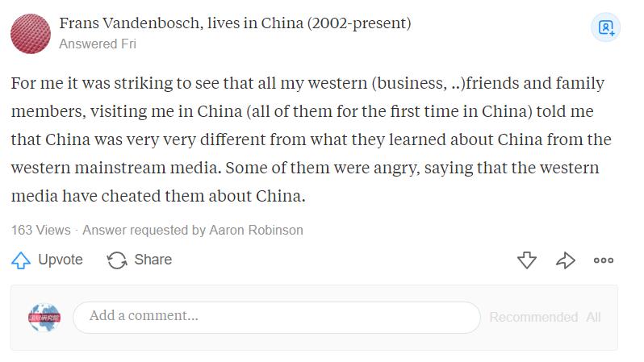644x362 pixels.
Task: Visit Aaron Robinson's profile link
Action: click(x=256, y=230)
